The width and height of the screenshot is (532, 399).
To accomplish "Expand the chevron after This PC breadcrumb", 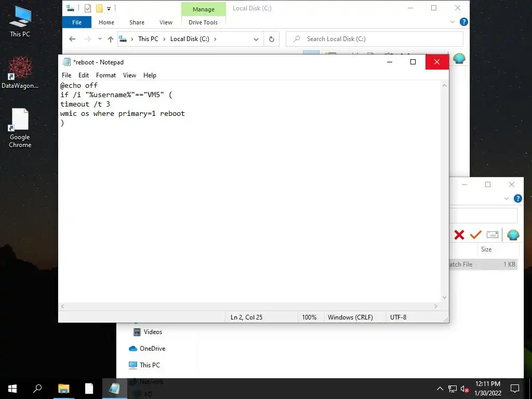I will click(164, 39).
